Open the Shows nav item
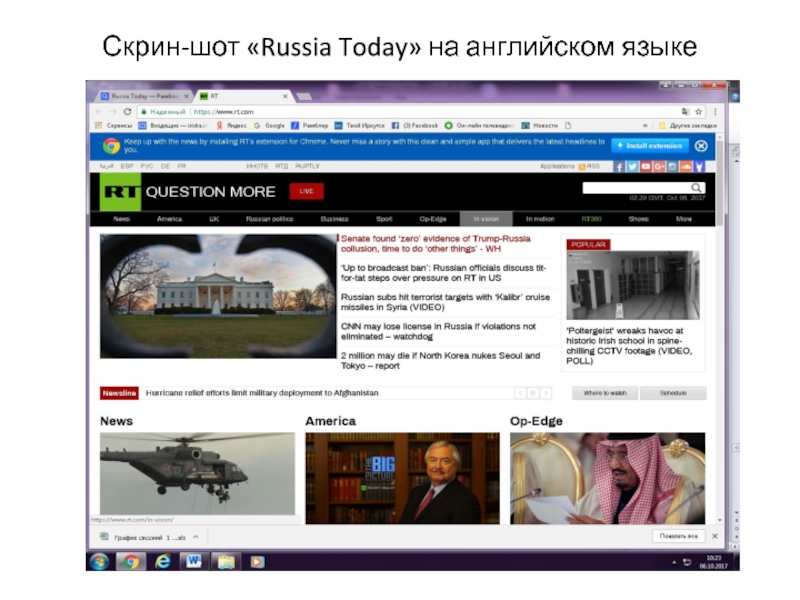Viewport: 800px width, 600px height. coord(638,219)
